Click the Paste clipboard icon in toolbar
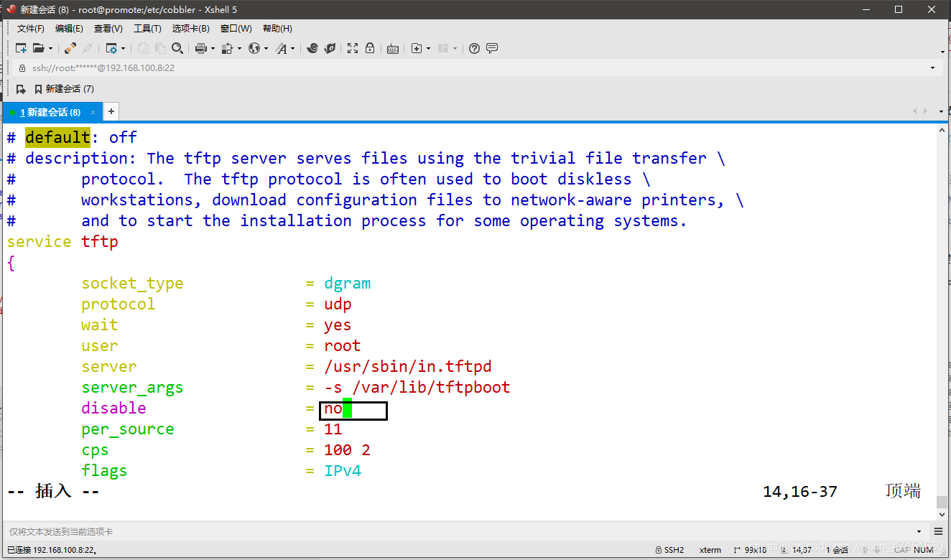 pos(160,48)
